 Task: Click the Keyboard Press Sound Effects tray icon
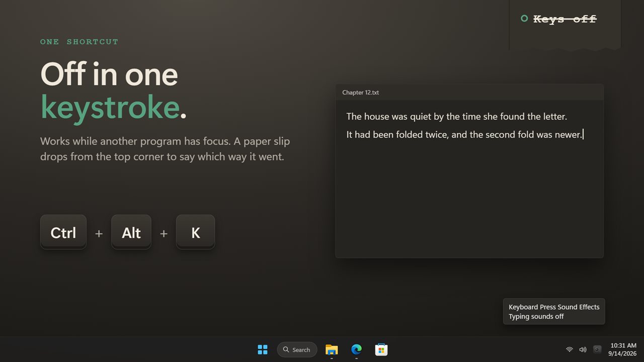click(x=597, y=349)
